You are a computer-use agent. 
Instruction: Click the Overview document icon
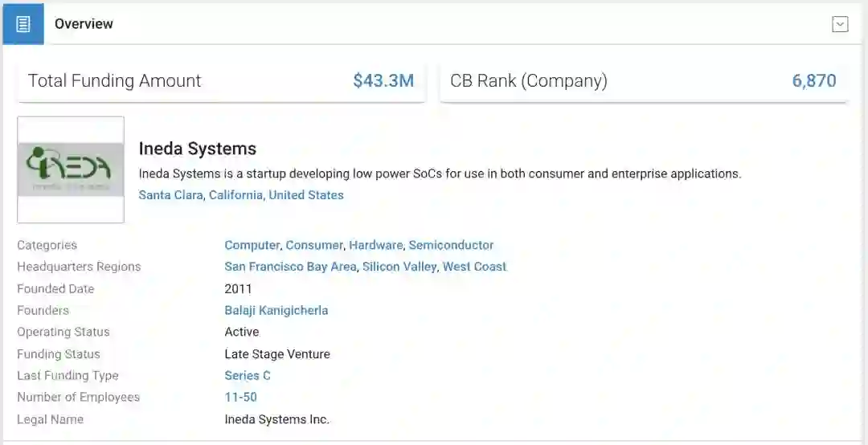(x=23, y=24)
